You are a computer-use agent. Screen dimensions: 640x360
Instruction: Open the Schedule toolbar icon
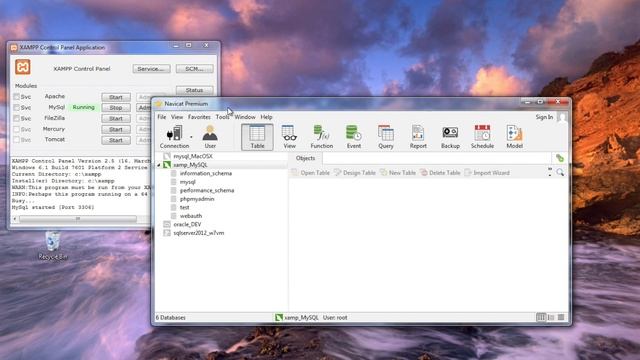482,137
